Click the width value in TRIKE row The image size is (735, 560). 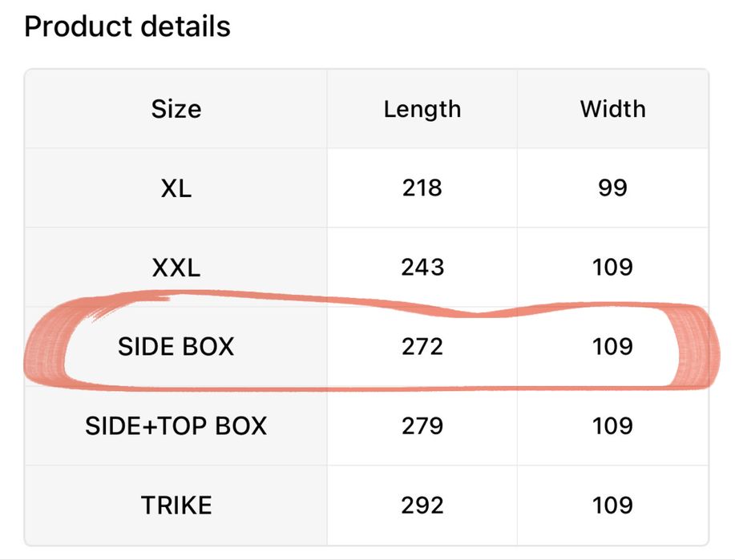pos(612,506)
